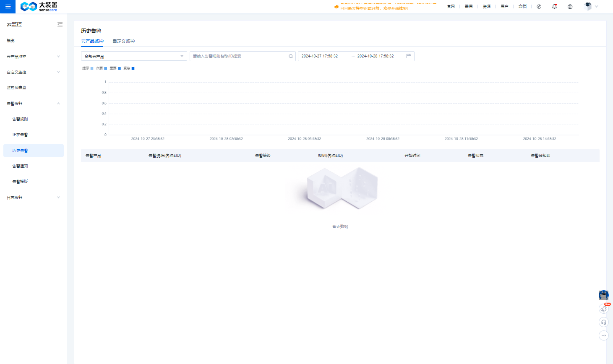The height and width of the screenshot is (364, 613).
Task: Open the hamburger menu in top-left corner
Action: point(8,7)
